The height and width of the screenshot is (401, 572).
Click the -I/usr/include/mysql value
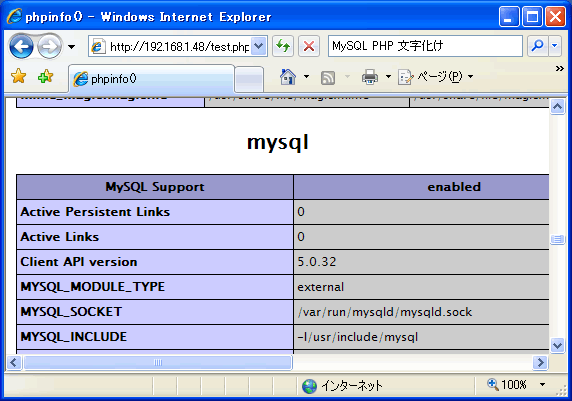(358, 337)
